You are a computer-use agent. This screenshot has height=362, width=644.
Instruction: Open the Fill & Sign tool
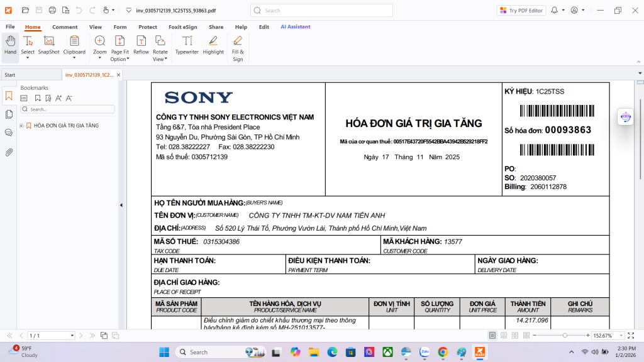pyautogui.click(x=238, y=47)
